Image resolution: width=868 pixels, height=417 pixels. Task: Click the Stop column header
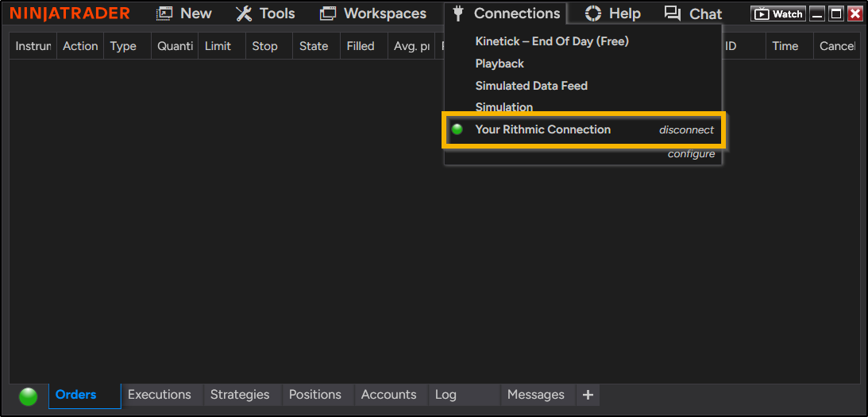pos(269,46)
